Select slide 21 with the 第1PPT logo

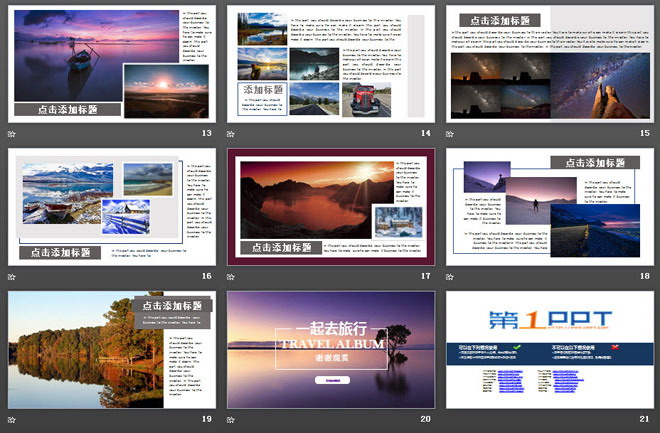click(x=549, y=350)
